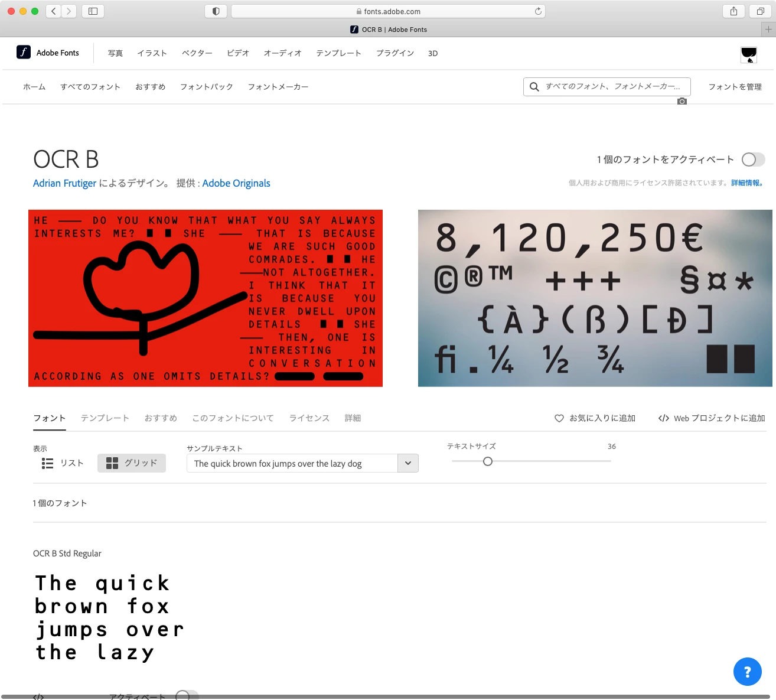Open プラグイン menu item

pos(395,53)
